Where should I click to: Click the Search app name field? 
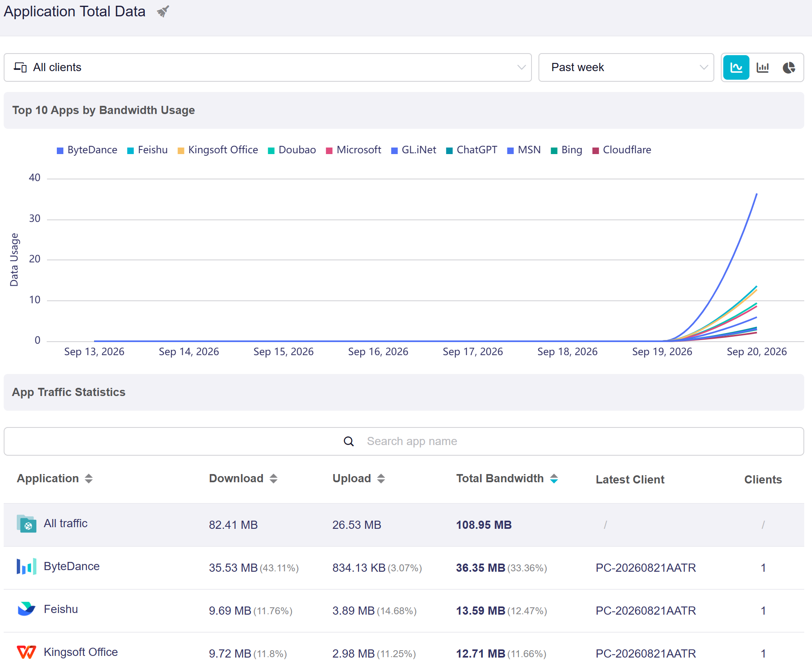pyautogui.click(x=404, y=441)
